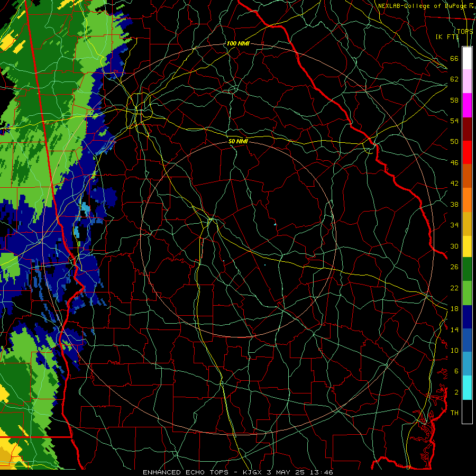This screenshot has width=476, height=476.
Task: Click the 100 NMI range ring label
Action: (238, 43)
